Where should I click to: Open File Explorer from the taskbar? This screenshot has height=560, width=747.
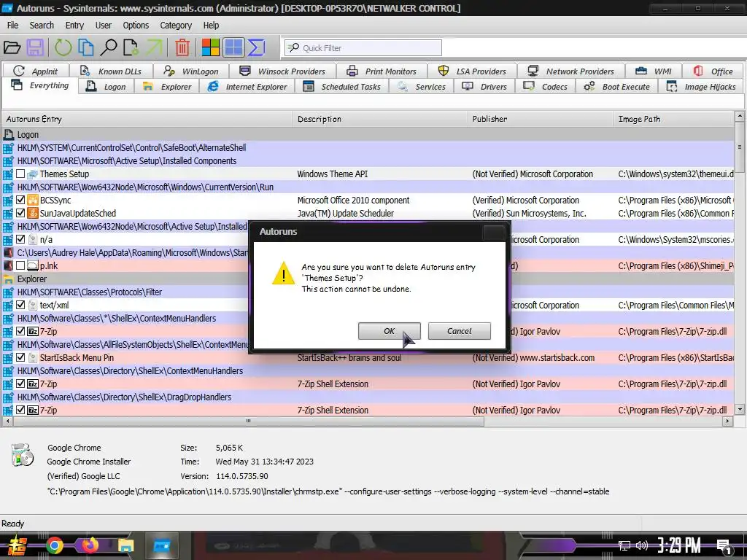point(125,545)
